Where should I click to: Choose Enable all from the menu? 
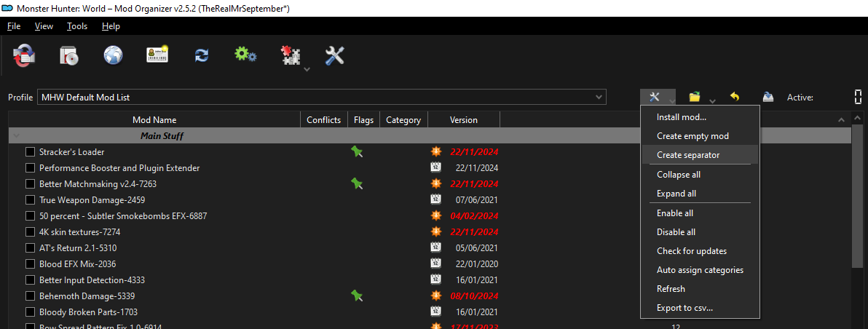pos(701,213)
